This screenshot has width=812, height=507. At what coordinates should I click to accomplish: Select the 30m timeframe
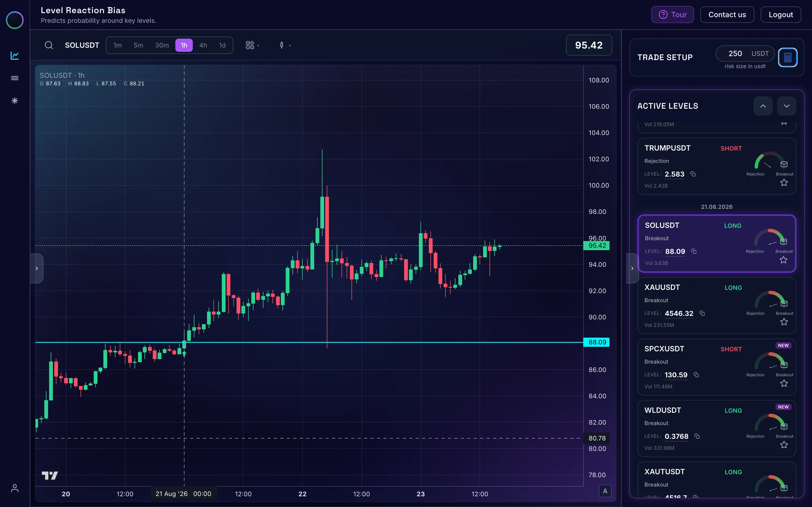[162, 45]
